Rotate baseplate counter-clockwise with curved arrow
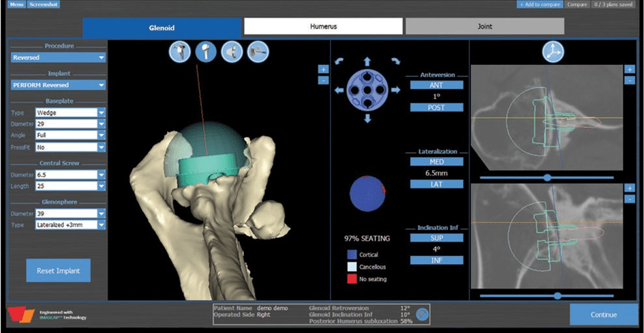 pyautogui.click(x=341, y=63)
